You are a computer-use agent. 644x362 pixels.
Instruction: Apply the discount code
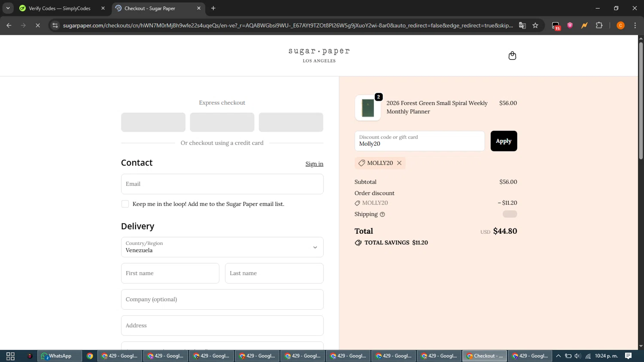[504, 141]
